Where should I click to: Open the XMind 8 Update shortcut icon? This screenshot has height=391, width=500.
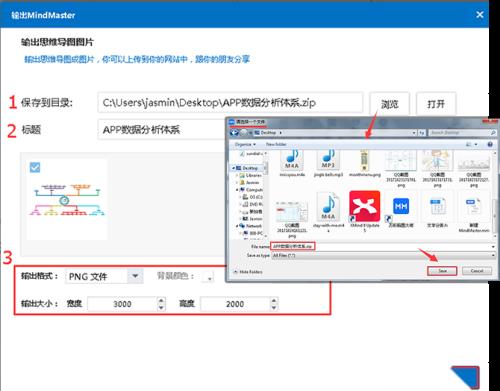(x=365, y=206)
